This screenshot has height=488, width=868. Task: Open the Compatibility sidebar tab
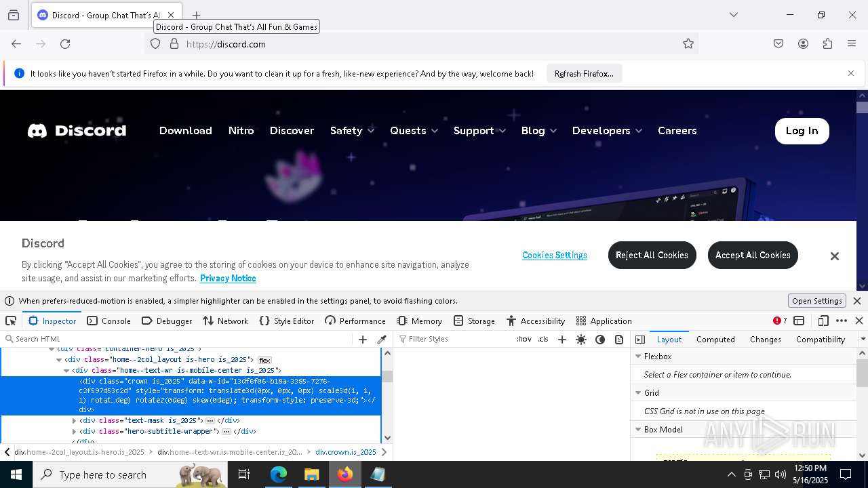[x=821, y=340]
